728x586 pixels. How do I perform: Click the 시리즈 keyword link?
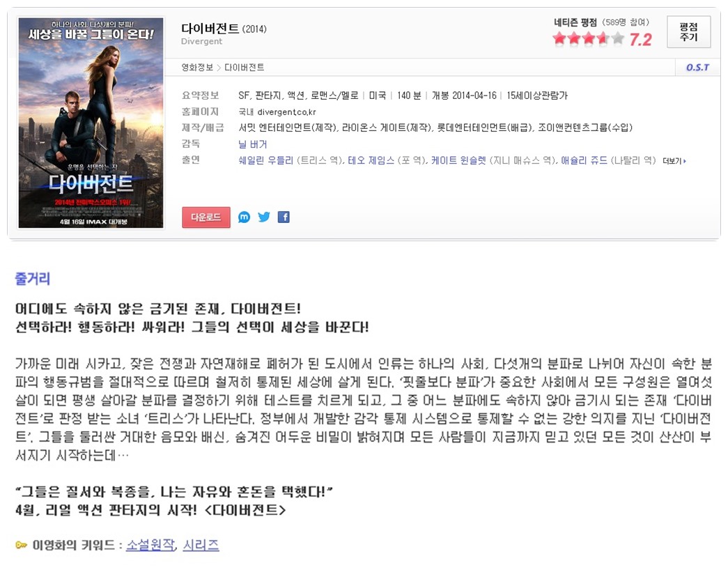tap(201, 545)
